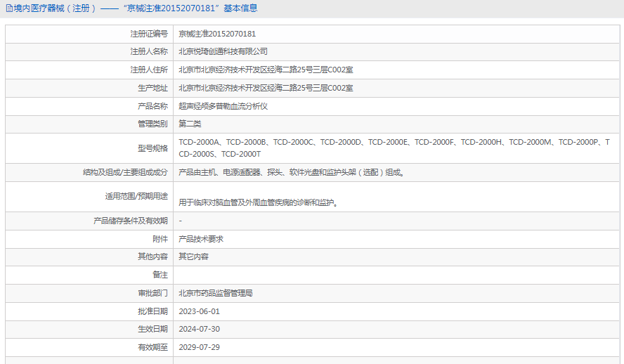Click the 注册人名称 row label
Screen dimensions: 624x364
(x=149, y=51)
